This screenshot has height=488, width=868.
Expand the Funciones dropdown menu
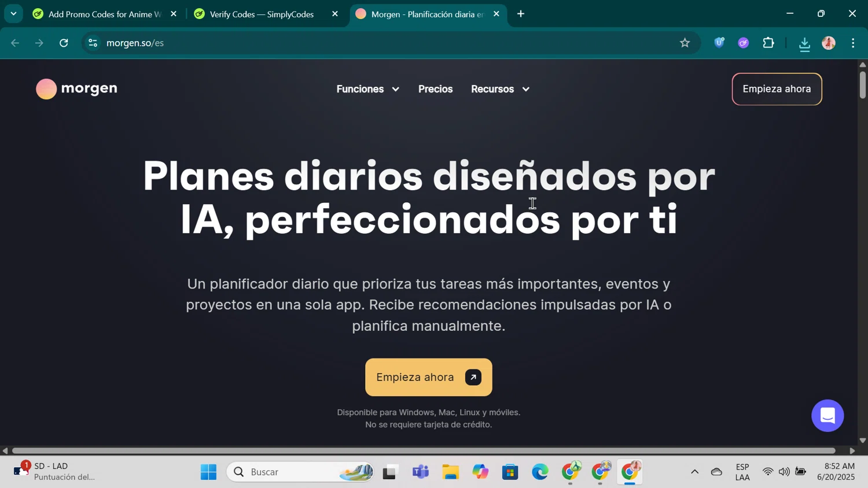pos(367,89)
